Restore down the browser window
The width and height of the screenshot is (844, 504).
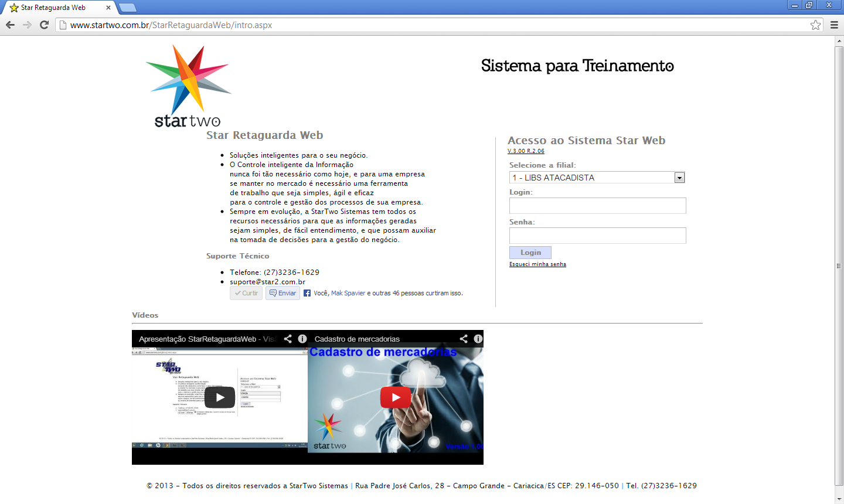(x=809, y=5)
